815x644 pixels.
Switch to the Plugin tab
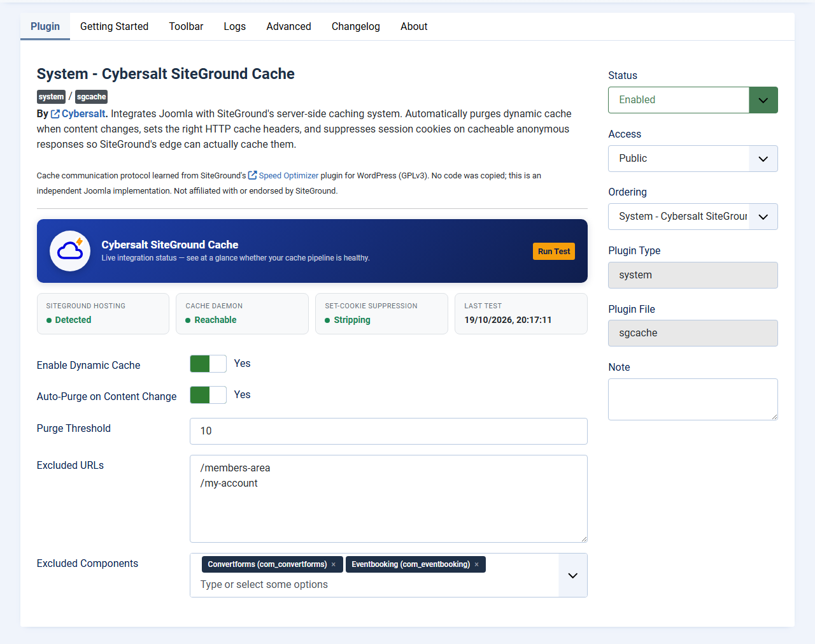pos(45,26)
